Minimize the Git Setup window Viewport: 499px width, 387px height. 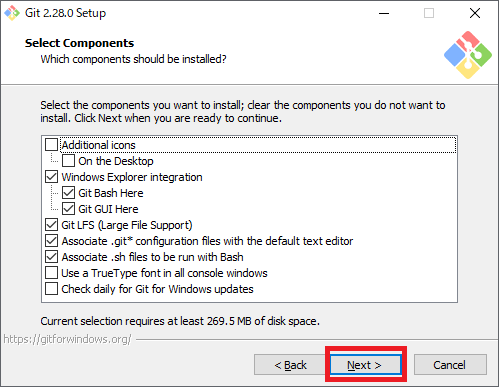pyautogui.click(x=384, y=13)
